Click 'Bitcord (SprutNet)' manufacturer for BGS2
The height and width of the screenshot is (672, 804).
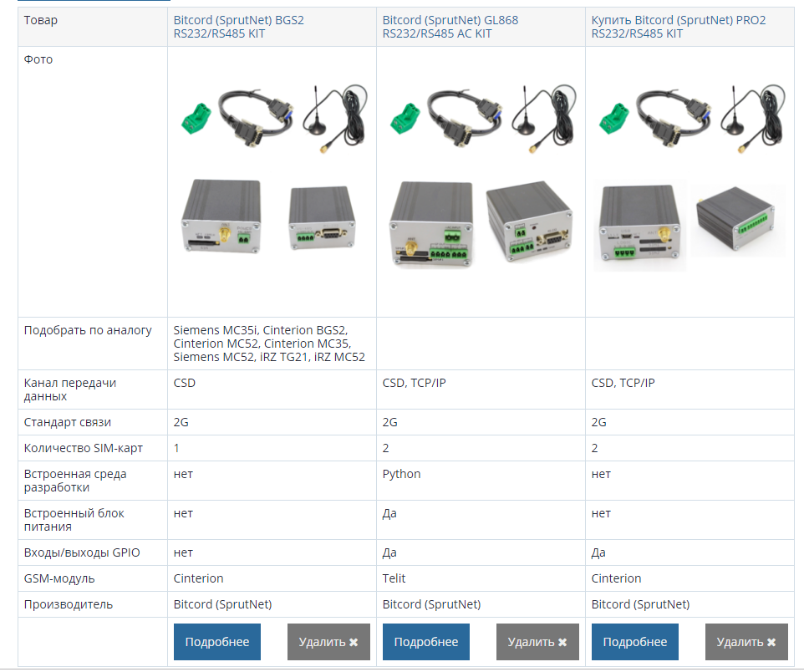click(222, 605)
